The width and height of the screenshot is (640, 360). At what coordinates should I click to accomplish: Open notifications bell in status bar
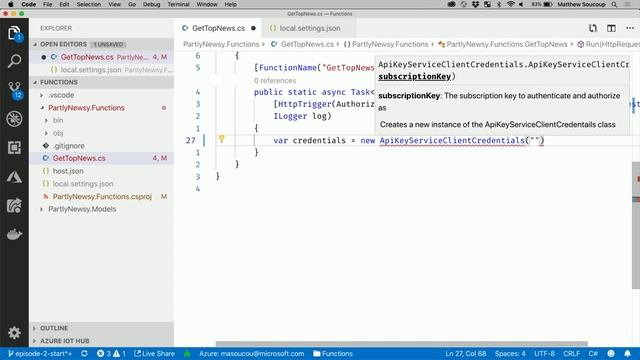(x=627, y=353)
